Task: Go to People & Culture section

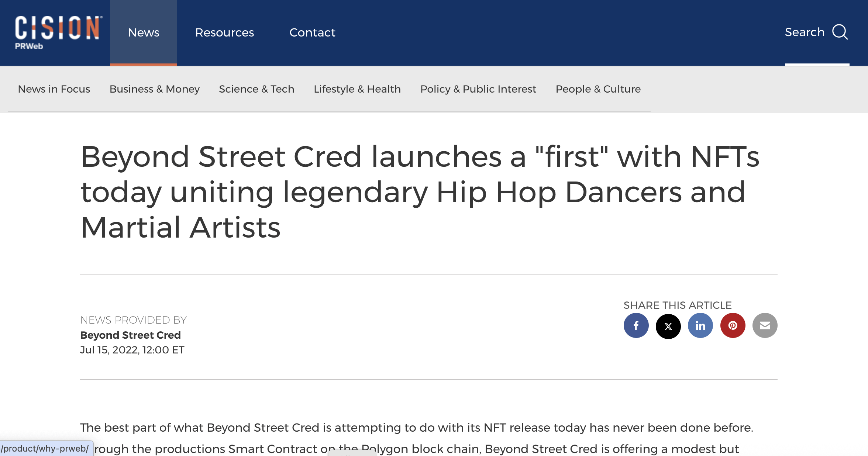Action: point(598,89)
